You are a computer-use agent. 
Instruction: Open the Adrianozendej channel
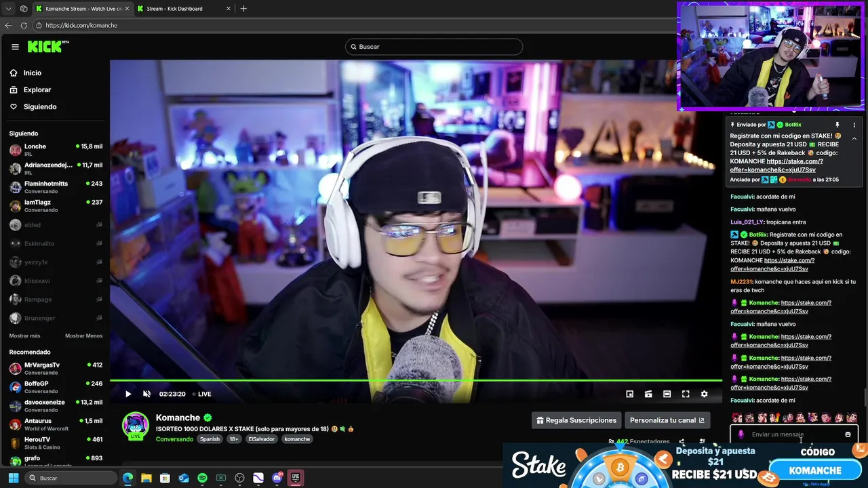(x=56, y=168)
